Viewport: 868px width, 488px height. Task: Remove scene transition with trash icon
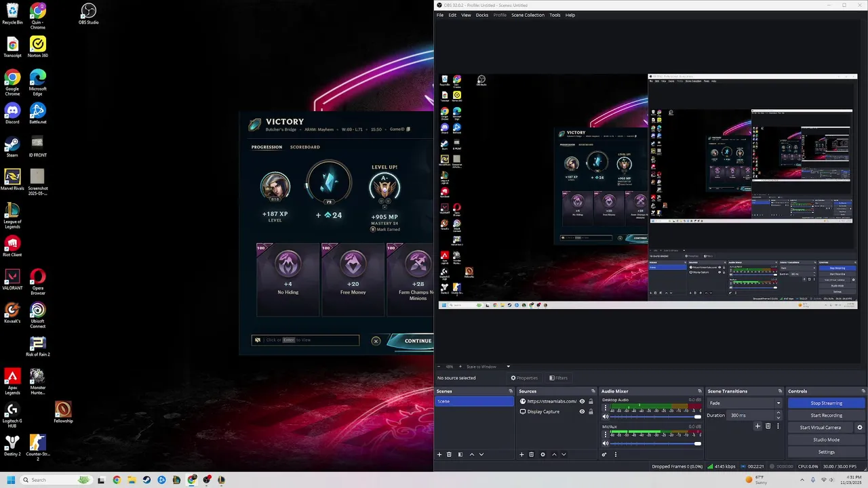(768, 426)
